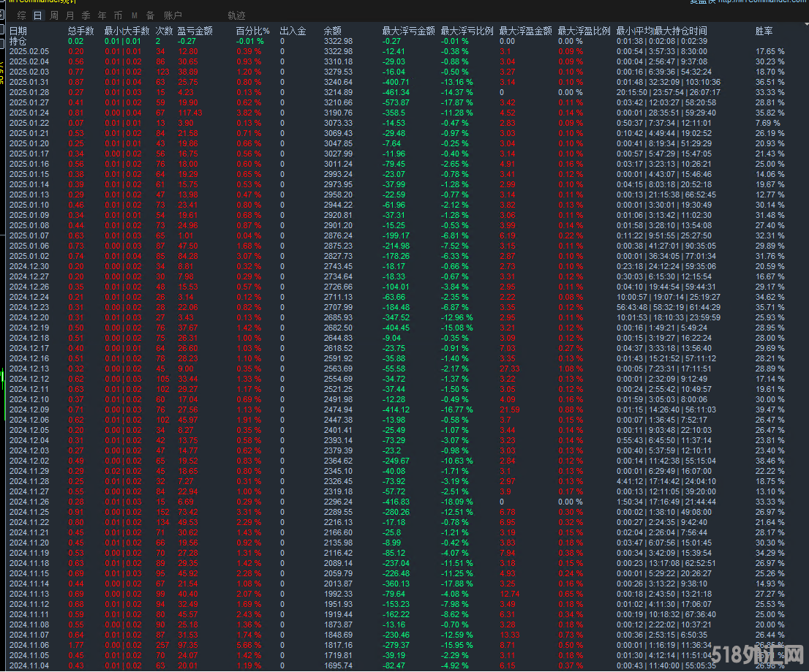The width and height of the screenshot is (809, 672).
Task: Switch to the 季 quarterly tab
Action: pyautogui.click(x=86, y=15)
